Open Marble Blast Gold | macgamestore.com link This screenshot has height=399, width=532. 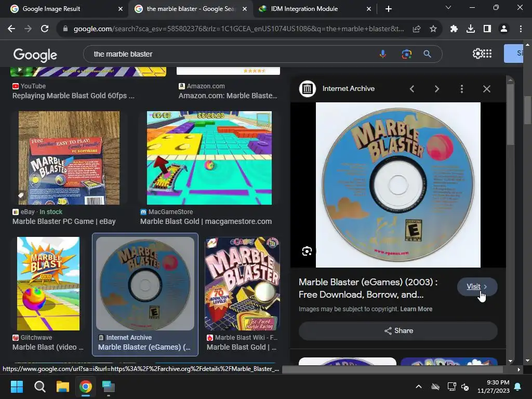(206, 221)
